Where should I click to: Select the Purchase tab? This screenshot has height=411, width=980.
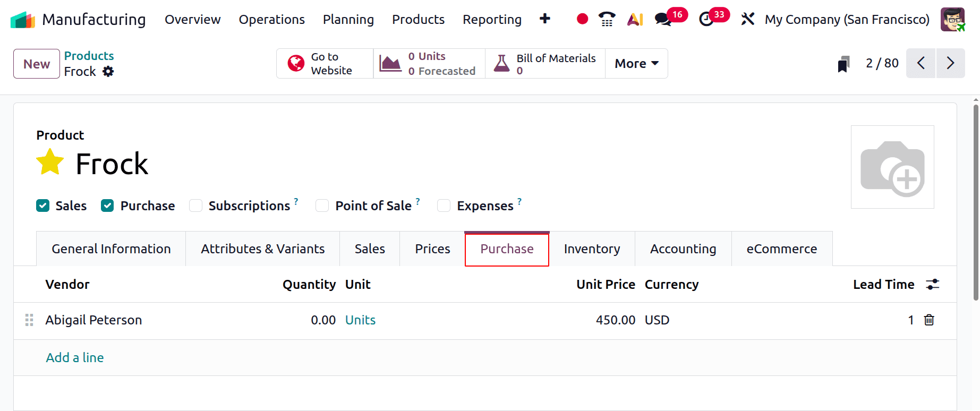click(x=507, y=249)
